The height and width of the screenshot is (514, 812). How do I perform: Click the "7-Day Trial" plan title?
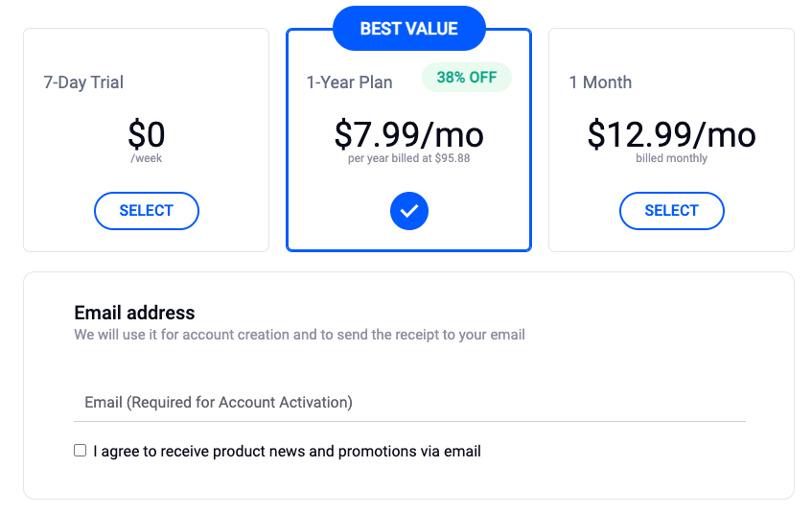[x=83, y=82]
